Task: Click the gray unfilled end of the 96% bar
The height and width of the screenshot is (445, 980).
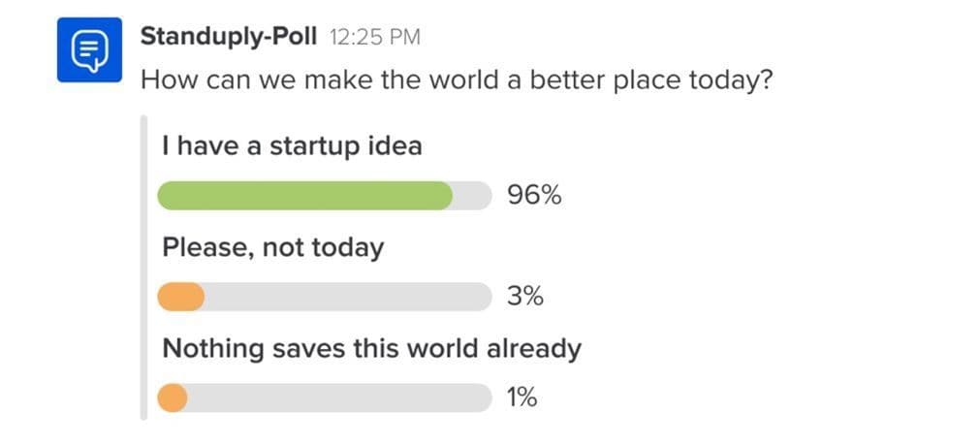Action: (472, 196)
